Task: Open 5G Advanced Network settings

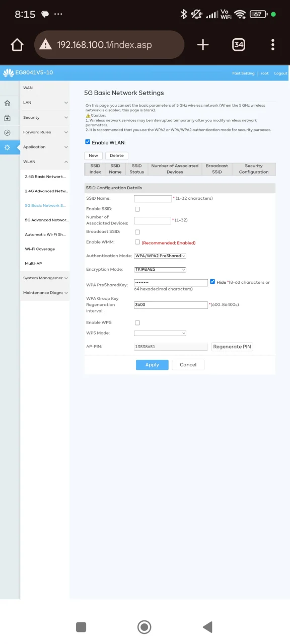Action: coord(46,220)
